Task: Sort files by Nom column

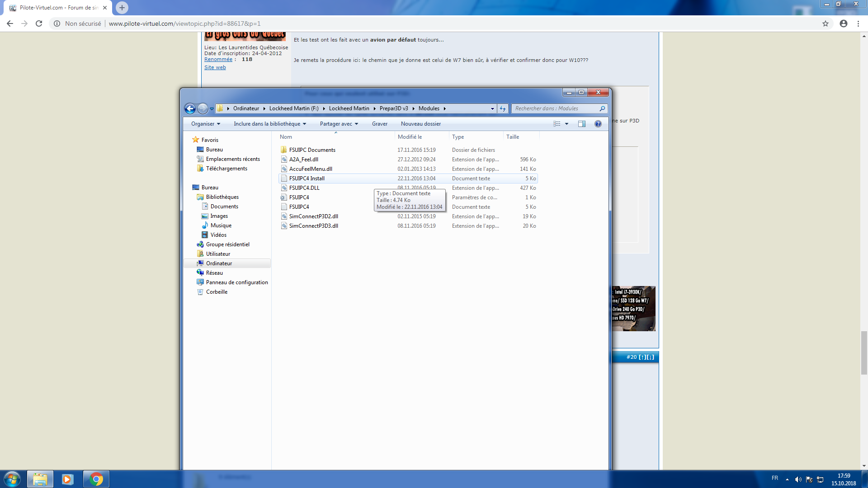Action: click(x=335, y=137)
